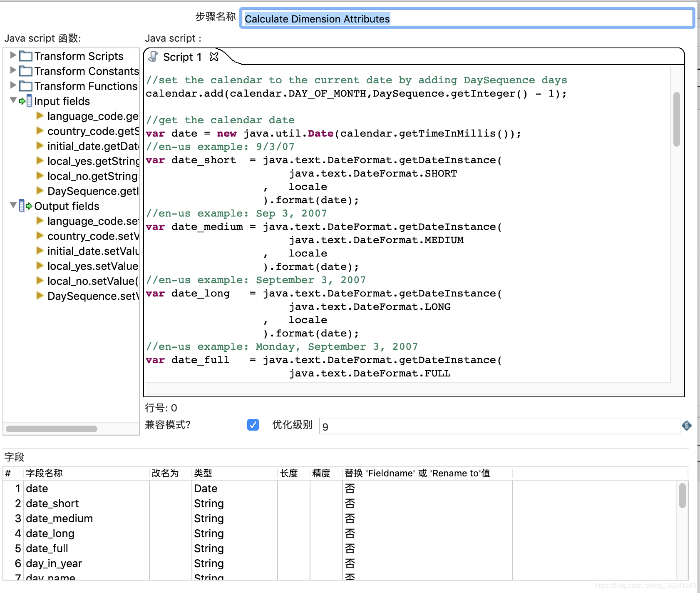The width and height of the screenshot is (700, 593).
Task: Click arrow icon of language_code.set output
Action: [40, 220]
